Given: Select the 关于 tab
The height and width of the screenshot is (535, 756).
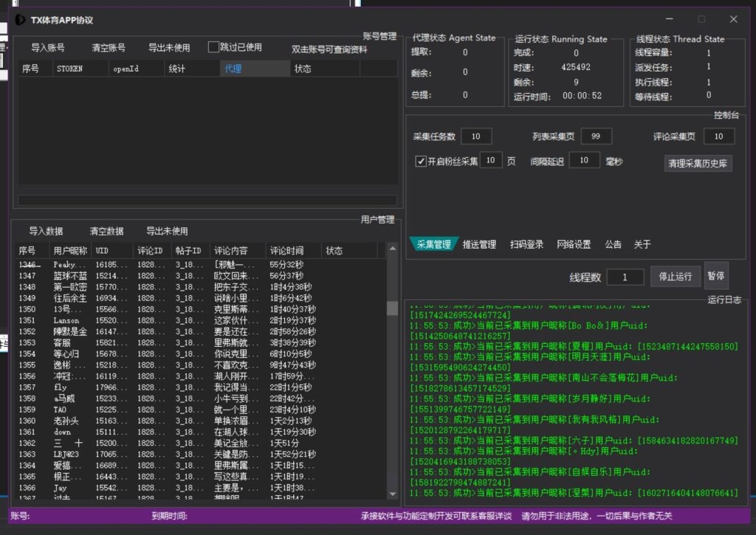Looking at the screenshot, I should click(x=642, y=244).
